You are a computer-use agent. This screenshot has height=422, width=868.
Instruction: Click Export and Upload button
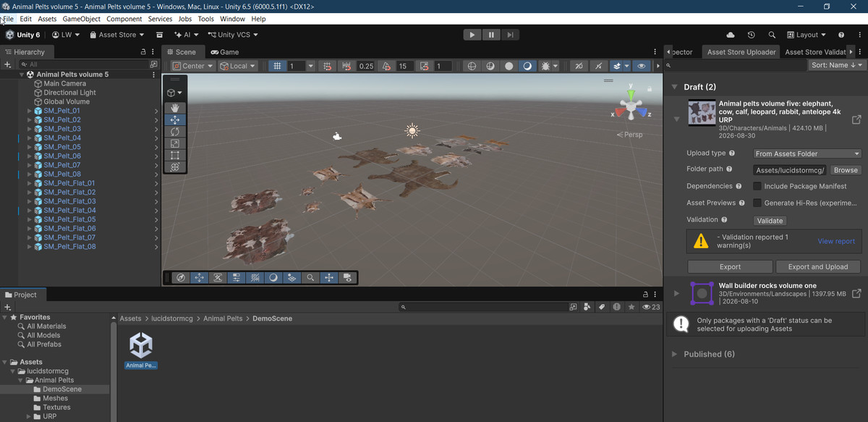click(x=817, y=266)
